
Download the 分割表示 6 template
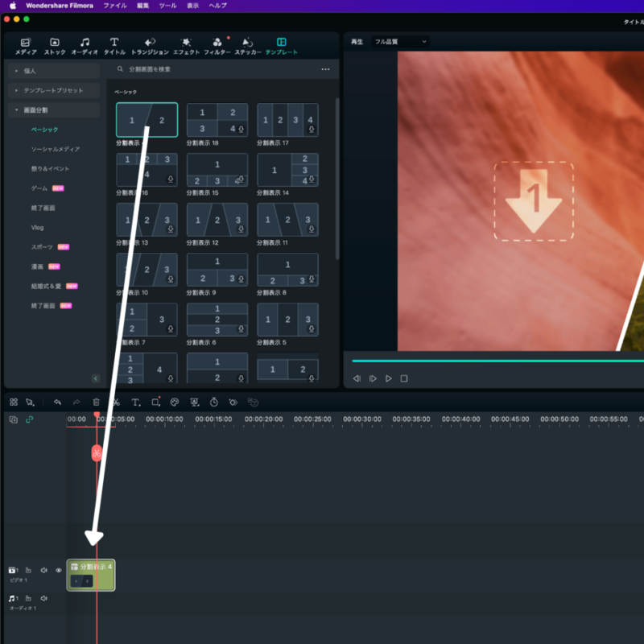(x=241, y=329)
